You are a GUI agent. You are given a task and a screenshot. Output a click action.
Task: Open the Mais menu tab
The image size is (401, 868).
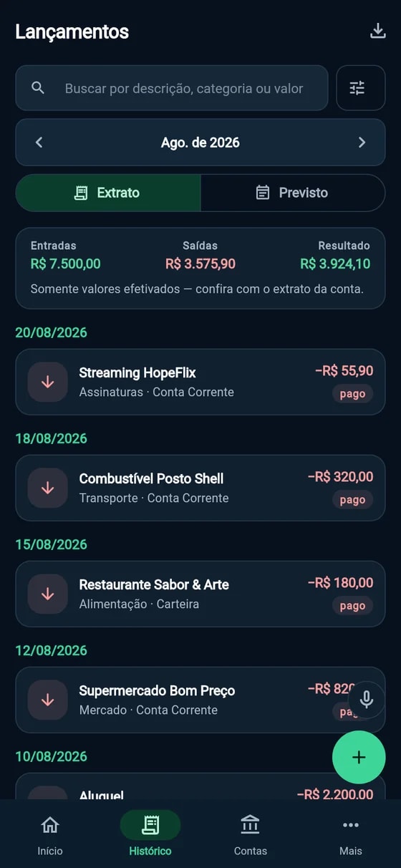(x=351, y=834)
